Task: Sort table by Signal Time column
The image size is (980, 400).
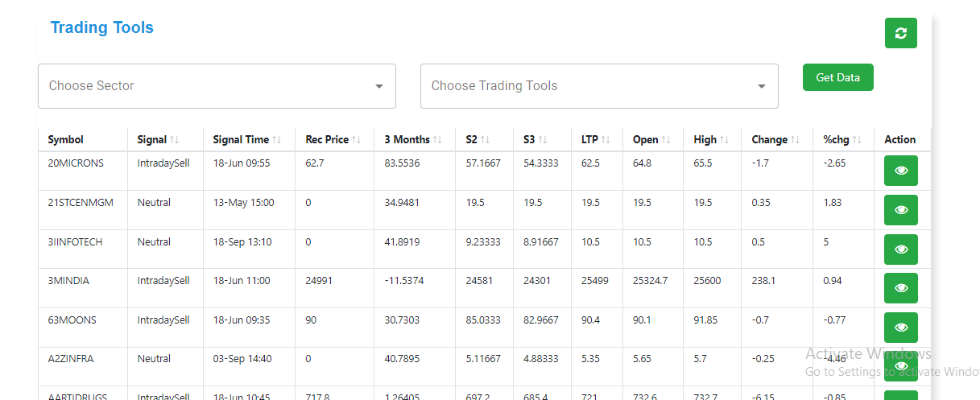Action: click(277, 140)
